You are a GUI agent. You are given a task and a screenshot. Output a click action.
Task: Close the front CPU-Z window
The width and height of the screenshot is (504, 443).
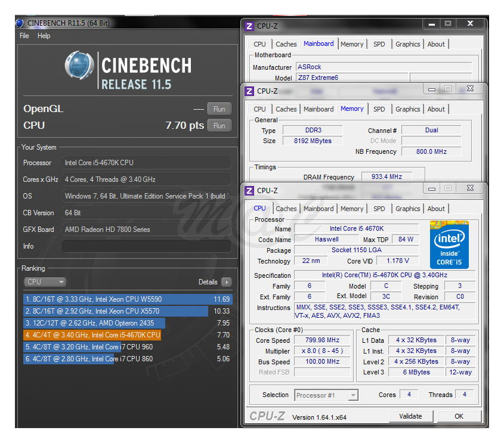click(470, 188)
